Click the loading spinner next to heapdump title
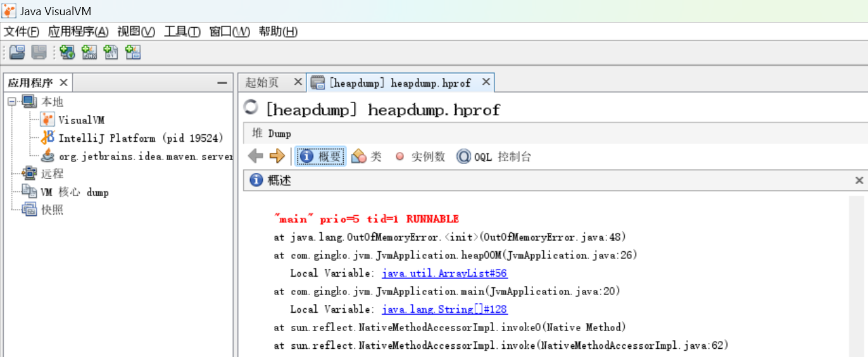The height and width of the screenshot is (357, 868). pyautogui.click(x=251, y=107)
